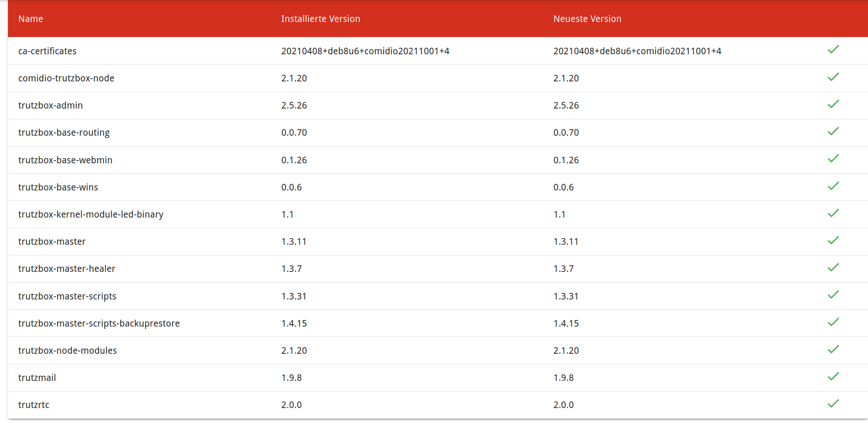Click the Name column header

tap(31, 19)
